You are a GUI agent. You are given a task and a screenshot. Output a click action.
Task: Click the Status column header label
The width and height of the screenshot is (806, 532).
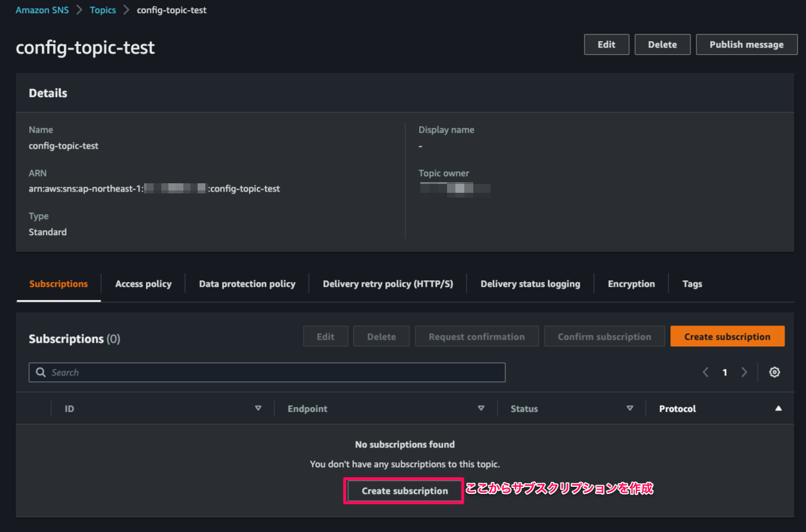tap(524, 409)
